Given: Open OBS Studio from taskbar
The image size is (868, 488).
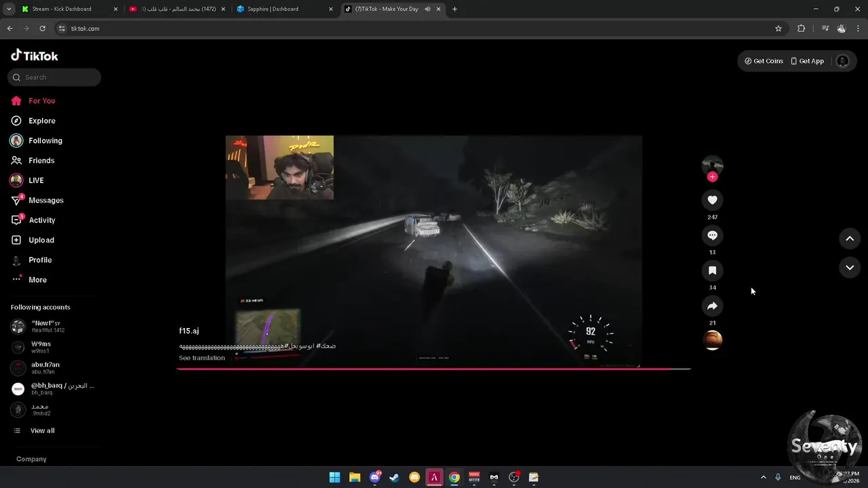Looking at the screenshot, I should pyautogui.click(x=514, y=477).
